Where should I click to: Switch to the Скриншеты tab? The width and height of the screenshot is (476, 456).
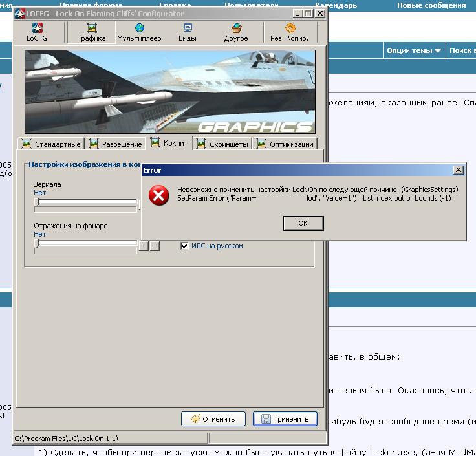pos(223,144)
